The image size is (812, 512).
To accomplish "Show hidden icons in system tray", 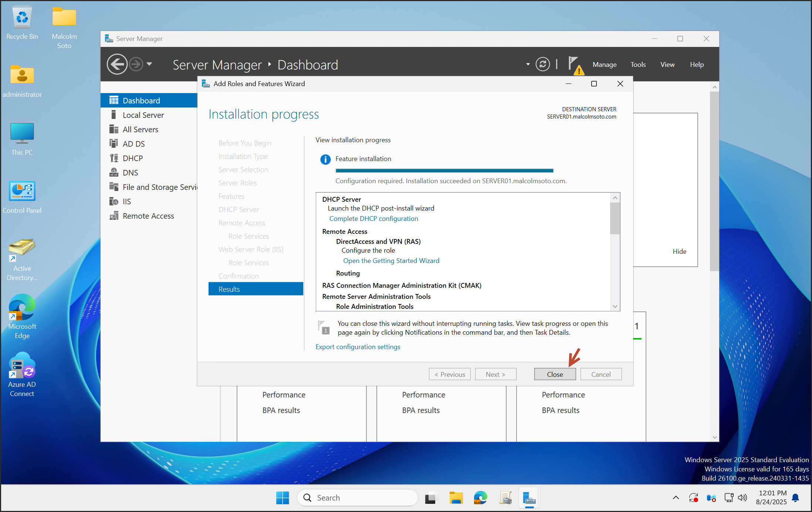I will click(676, 498).
